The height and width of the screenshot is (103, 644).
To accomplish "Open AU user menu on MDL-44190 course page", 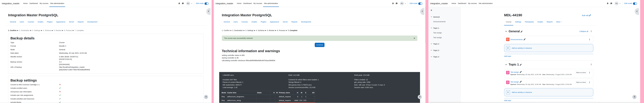I will [x=618, y=4].
